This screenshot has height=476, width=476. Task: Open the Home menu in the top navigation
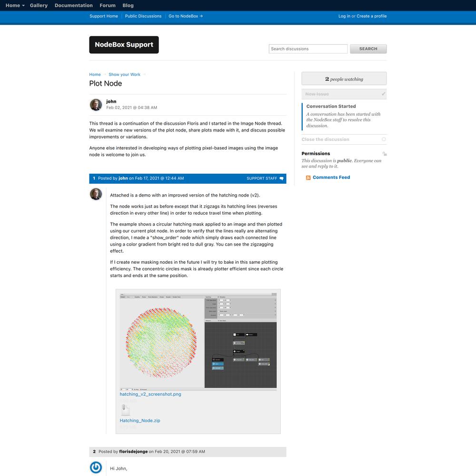point(15,5)
